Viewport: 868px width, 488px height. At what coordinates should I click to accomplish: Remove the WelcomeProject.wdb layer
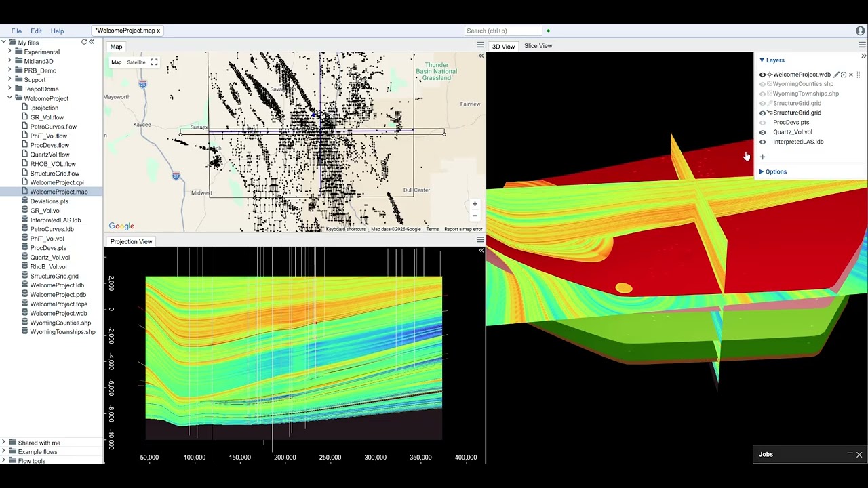(x=851, y=75)
